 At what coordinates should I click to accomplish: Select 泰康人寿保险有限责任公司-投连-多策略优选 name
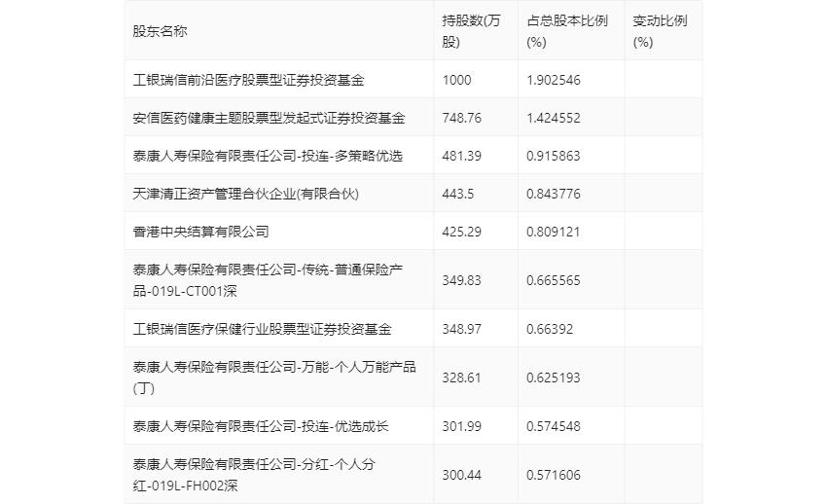click(x=268, y=156)
